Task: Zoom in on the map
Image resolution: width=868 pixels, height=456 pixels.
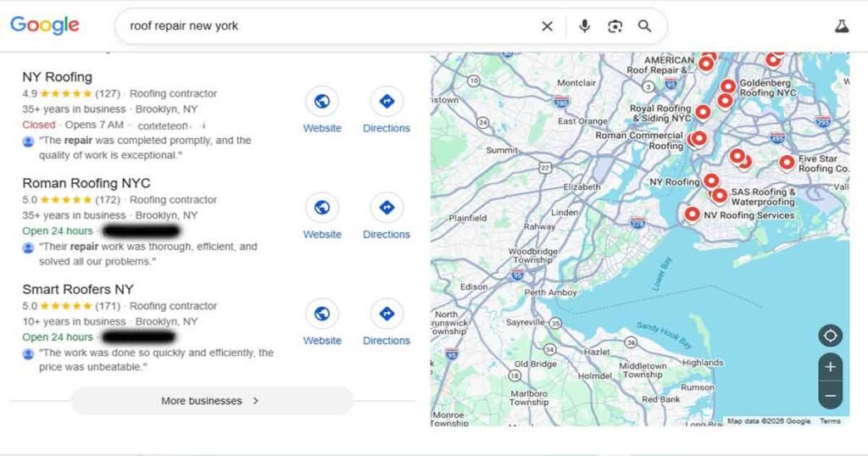Action: pyautogui.click(x=831, y=367)
